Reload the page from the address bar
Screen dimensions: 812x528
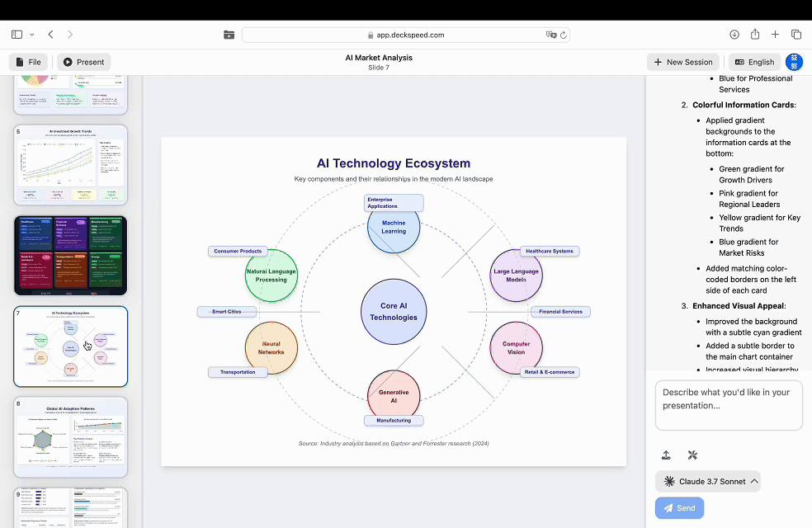[x=564, y=35]
